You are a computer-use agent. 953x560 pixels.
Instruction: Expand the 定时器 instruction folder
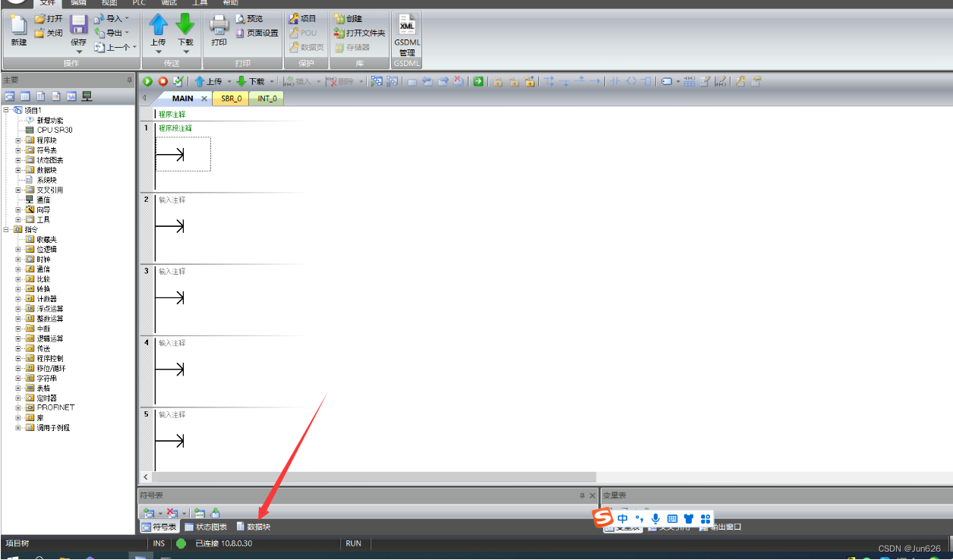click(x=18, y=398)
